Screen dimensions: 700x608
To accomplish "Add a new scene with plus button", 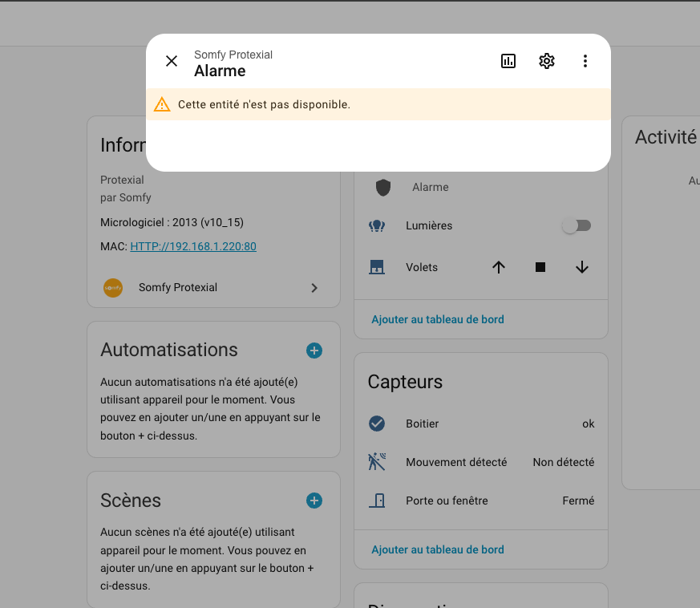I will (314, 501).
